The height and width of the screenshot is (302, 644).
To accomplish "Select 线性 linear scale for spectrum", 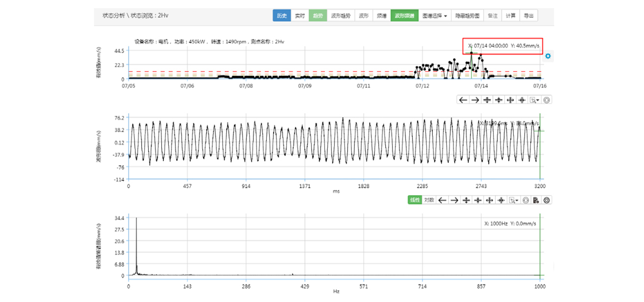I will point(415,200).
